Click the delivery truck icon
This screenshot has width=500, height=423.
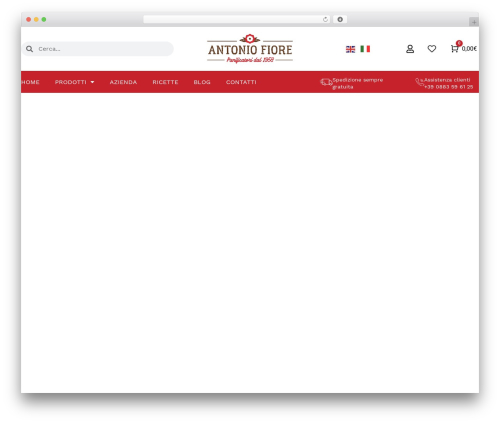coord(326,82)
